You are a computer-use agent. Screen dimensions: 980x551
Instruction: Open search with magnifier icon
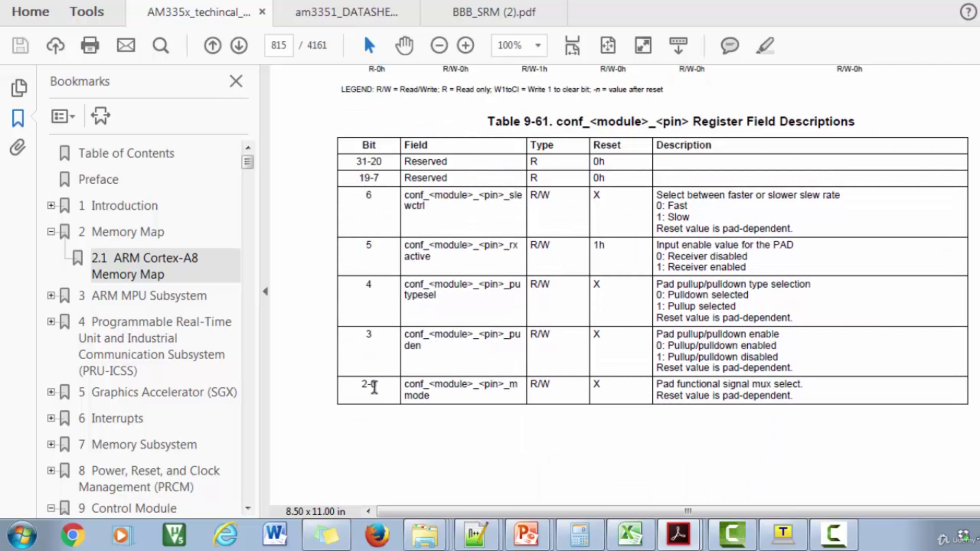(x=161, y=45)
